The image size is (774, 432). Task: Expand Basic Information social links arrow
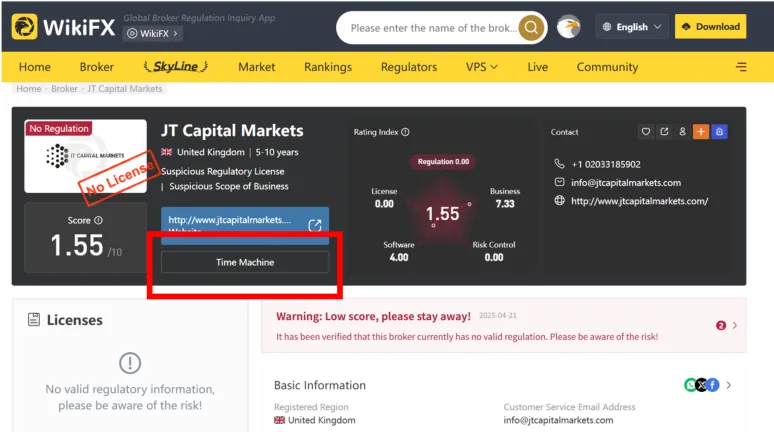(x=729, y=385)
